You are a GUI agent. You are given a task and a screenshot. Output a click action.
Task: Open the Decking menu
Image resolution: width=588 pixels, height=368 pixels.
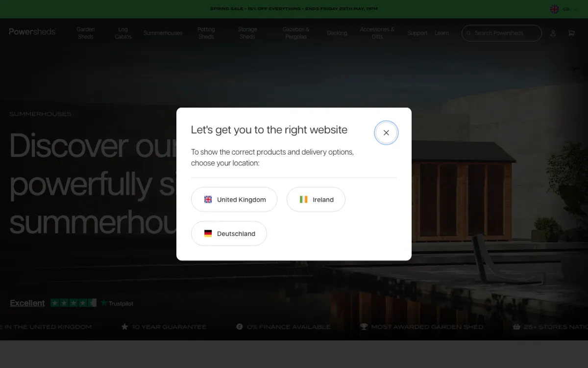(x=337, y=33)
